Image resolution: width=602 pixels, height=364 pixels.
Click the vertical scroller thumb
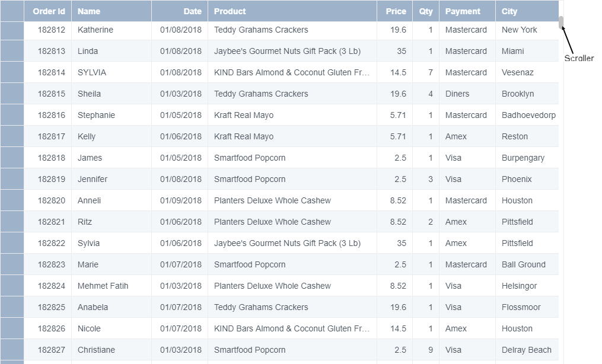point(561,23)
